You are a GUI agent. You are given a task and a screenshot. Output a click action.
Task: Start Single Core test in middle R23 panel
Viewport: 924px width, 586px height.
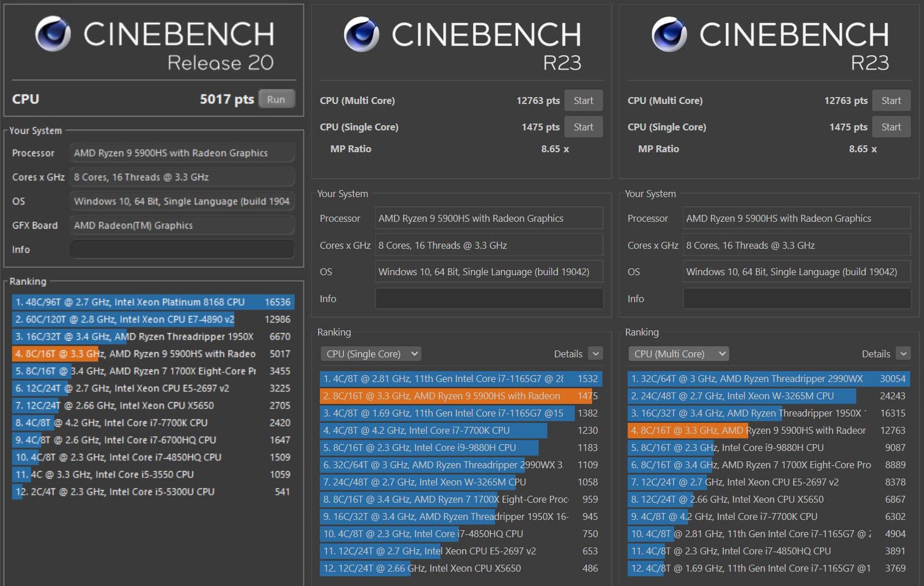pyautogui.click(x=583, y=127)
